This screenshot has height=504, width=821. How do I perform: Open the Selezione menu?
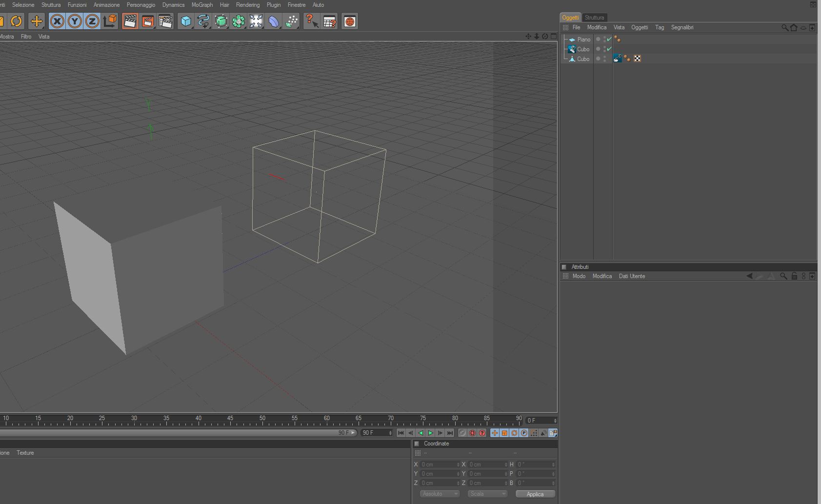coord(23,5)
